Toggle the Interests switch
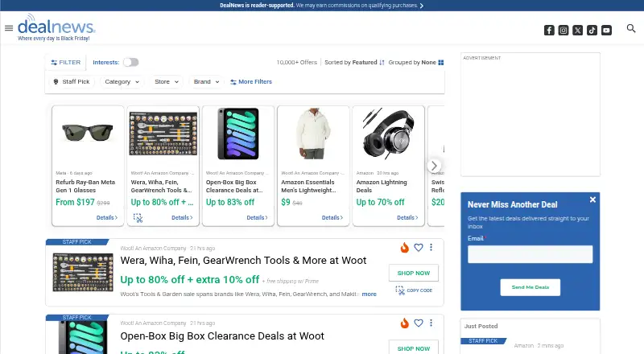Image resolution: width=644 pixels, height=354 pixels. pos(131,63)
